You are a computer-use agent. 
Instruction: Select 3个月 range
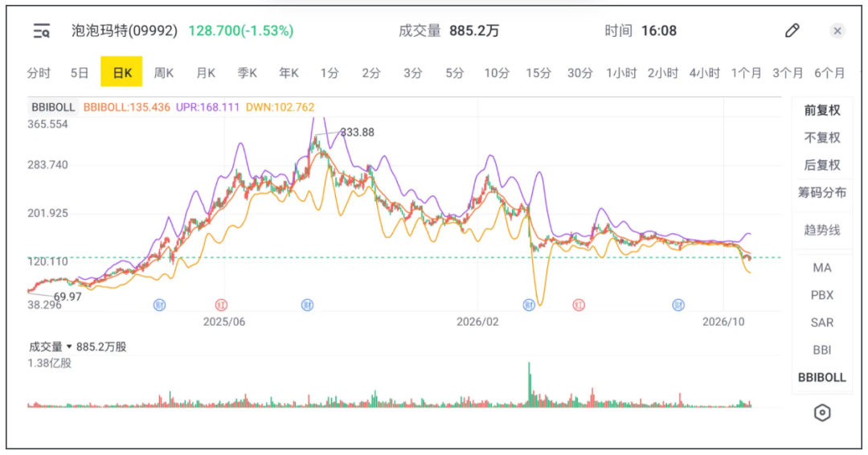[788, 72]
